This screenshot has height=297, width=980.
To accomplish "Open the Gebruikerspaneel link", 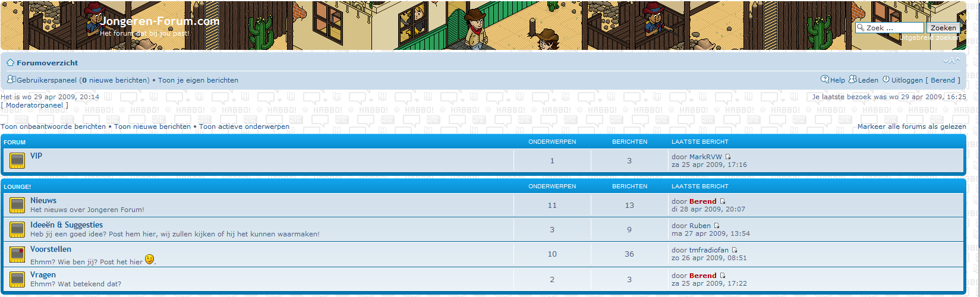I will 46,80.
